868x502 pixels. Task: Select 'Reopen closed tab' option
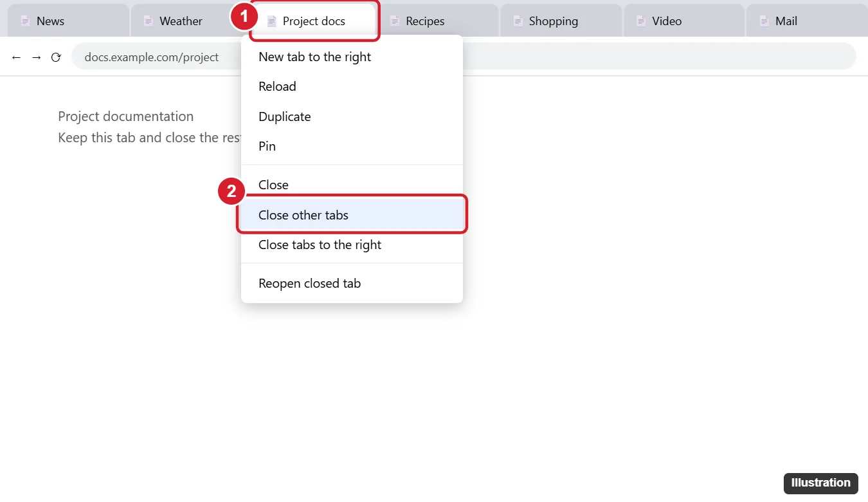[352, 283]
